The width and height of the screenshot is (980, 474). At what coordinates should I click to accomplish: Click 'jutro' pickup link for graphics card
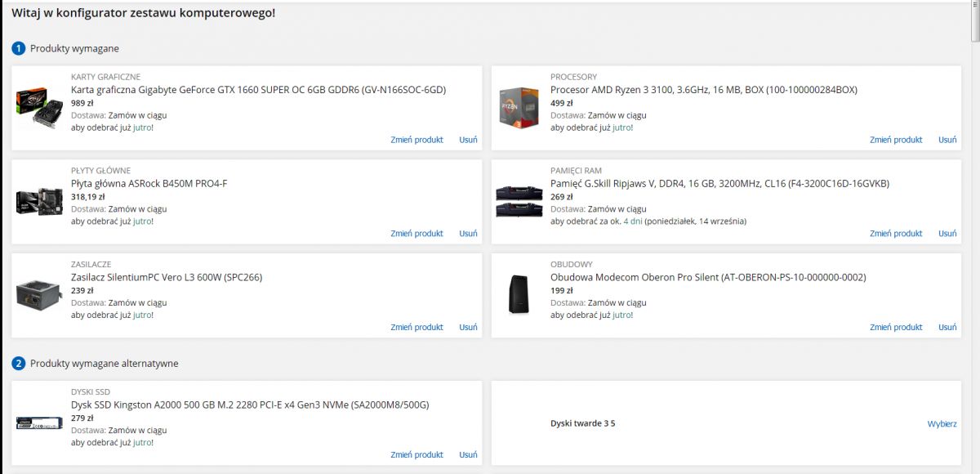point(143,127)
